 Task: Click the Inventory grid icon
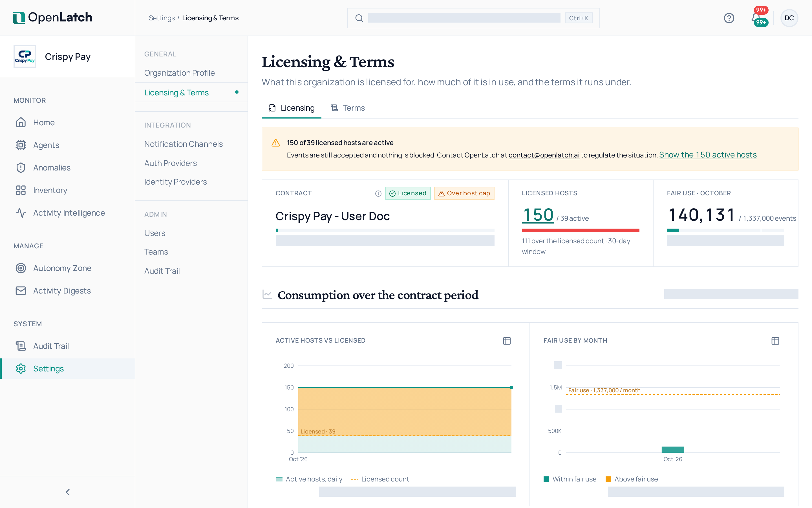click(x=21, y=190)
